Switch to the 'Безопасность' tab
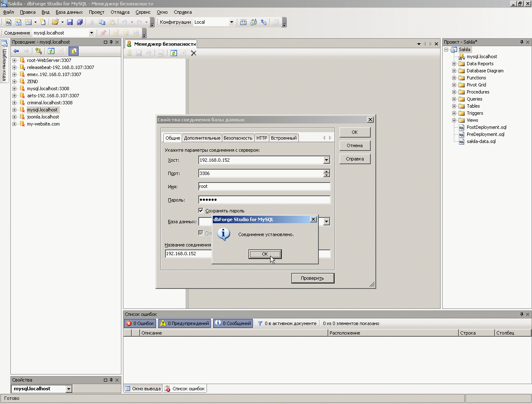This screenshot has width=532, height=404. click(238, 138)
